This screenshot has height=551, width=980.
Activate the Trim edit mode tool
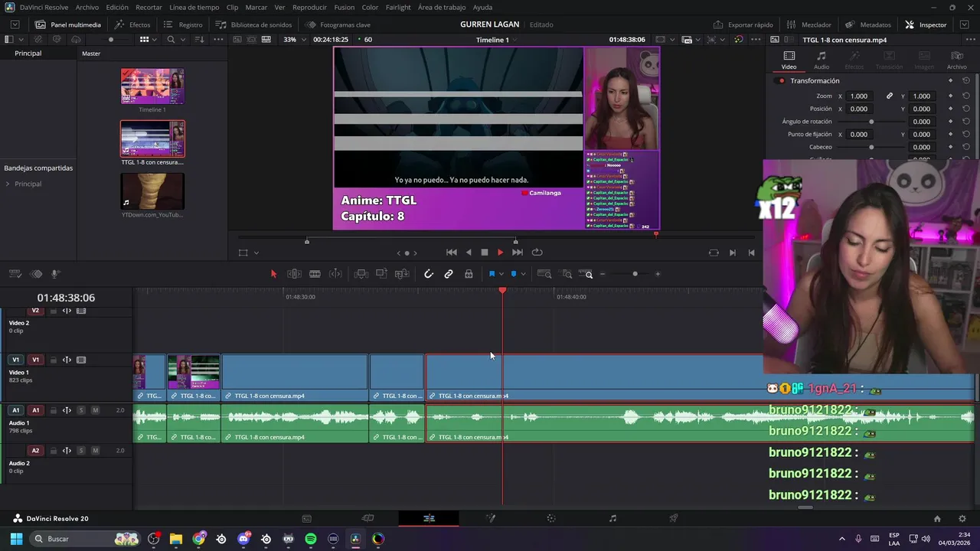(294, 274)
